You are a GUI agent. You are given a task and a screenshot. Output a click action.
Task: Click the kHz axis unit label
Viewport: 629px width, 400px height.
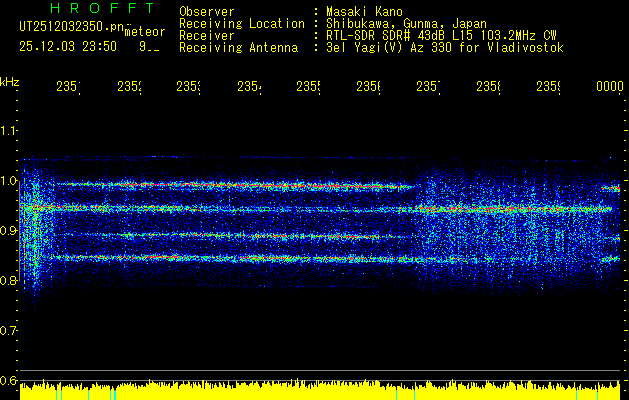pos(9,82)
